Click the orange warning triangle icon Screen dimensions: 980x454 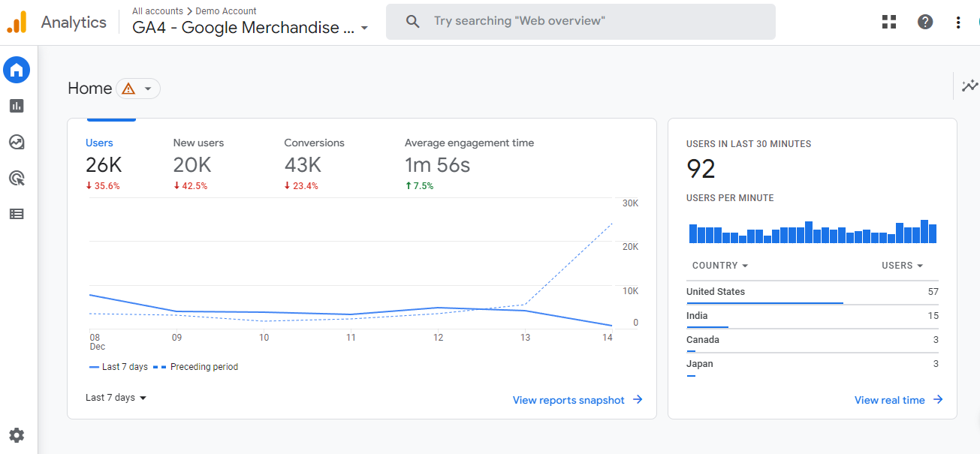(x=128, y=89)
